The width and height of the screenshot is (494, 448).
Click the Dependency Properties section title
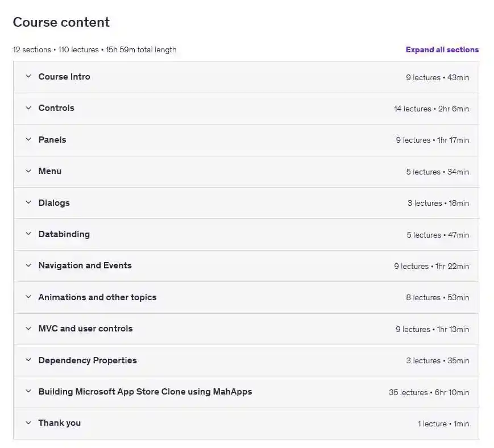pos(87,360)
